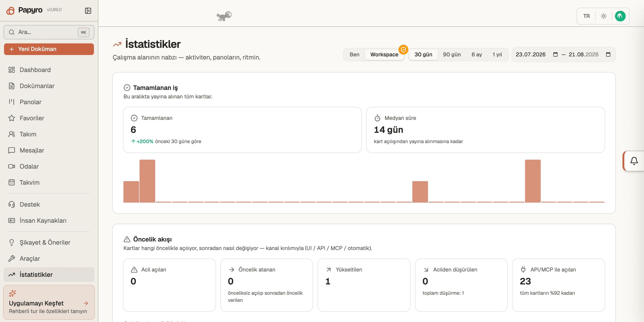Switch scope to Workspace
Screen dimensions: 644x322
click(x=384, y=55)
